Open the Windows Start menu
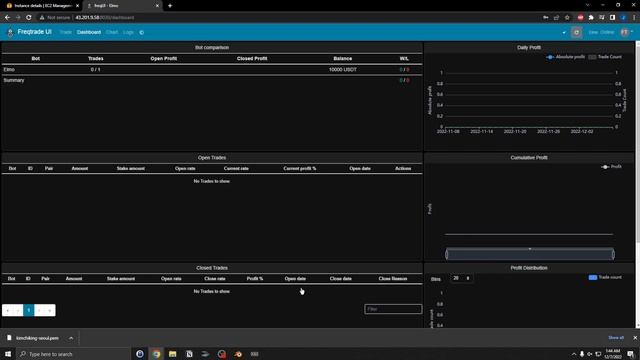Screen dimensions: 640x360 coord(8,354)
